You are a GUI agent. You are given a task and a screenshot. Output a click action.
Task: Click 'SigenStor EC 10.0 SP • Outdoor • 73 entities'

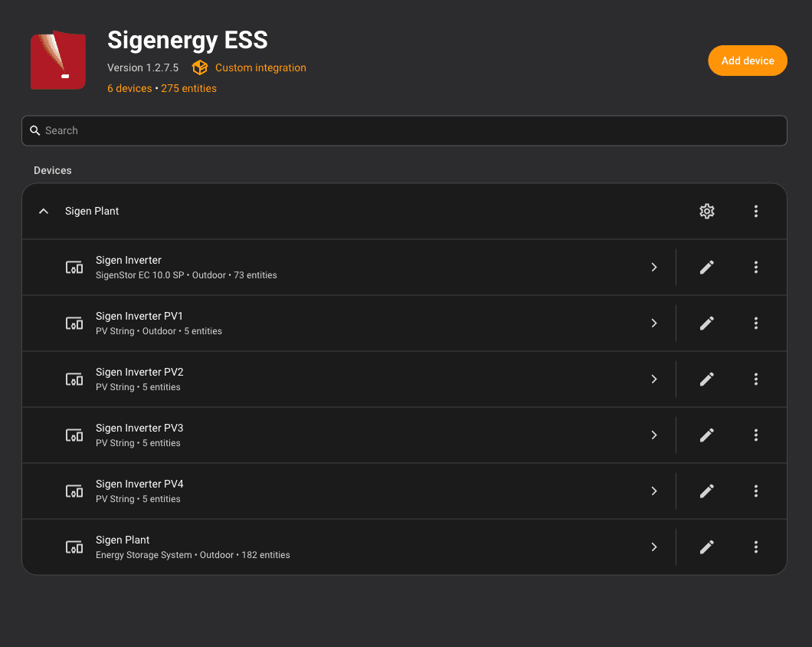pyautogui.click(x=186, y=274)
